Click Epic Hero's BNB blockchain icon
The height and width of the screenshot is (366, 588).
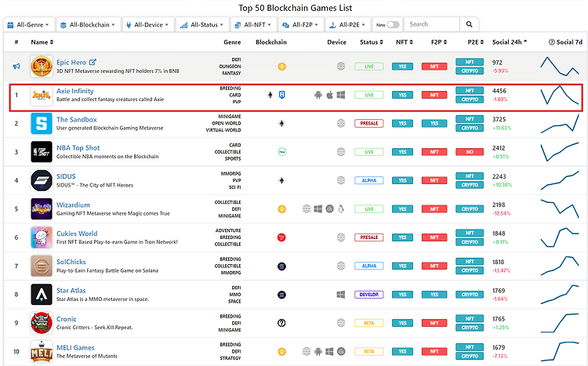point(282,67)
